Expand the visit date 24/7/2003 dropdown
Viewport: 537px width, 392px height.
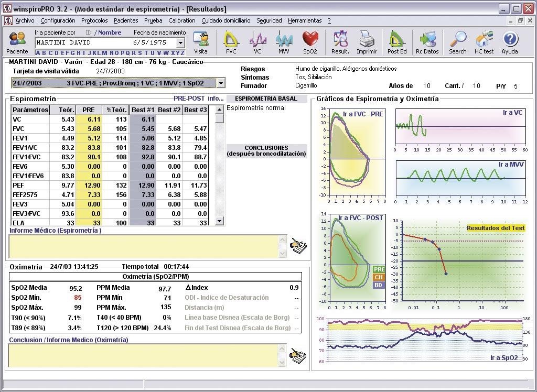(x=221, y=83)
